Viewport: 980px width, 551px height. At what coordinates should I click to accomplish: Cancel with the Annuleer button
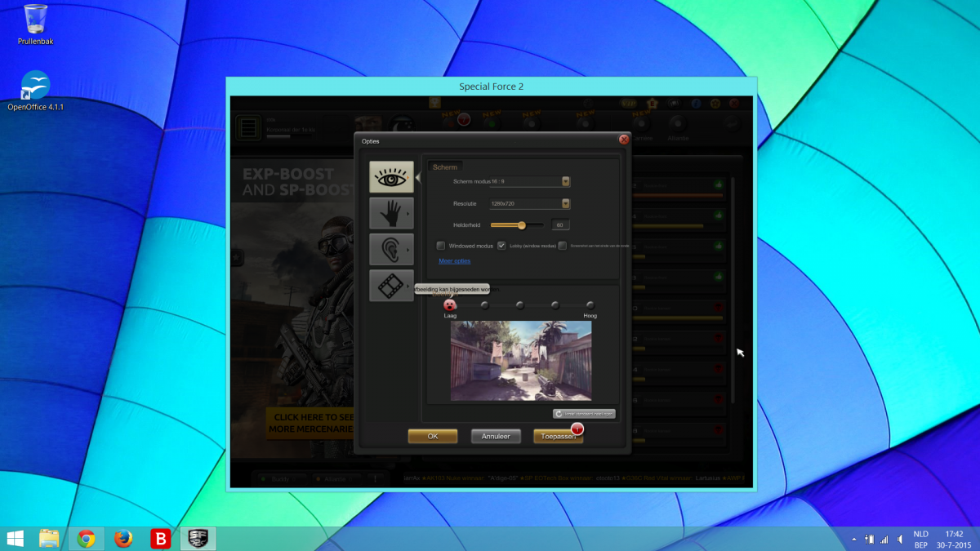(496, 437)
